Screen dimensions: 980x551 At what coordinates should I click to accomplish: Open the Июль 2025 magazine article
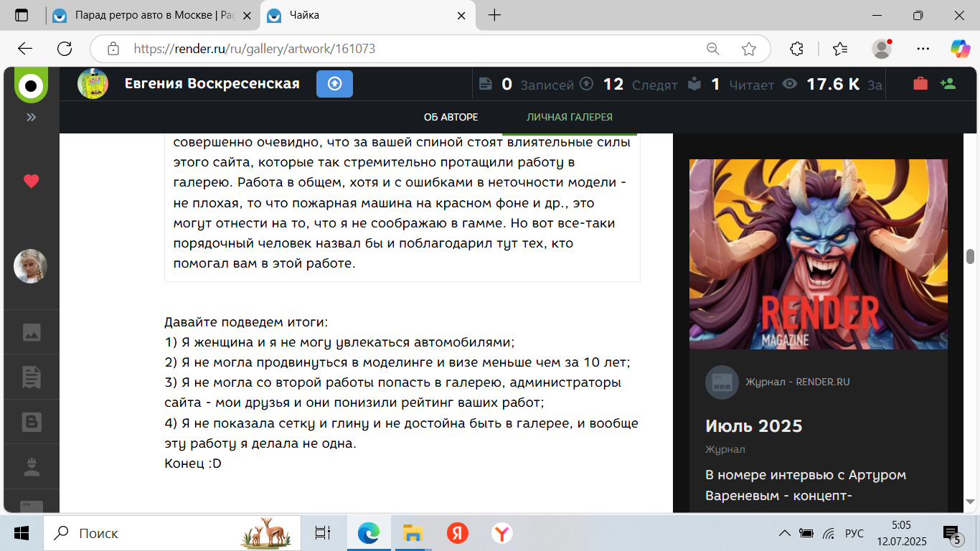(753, 426)
